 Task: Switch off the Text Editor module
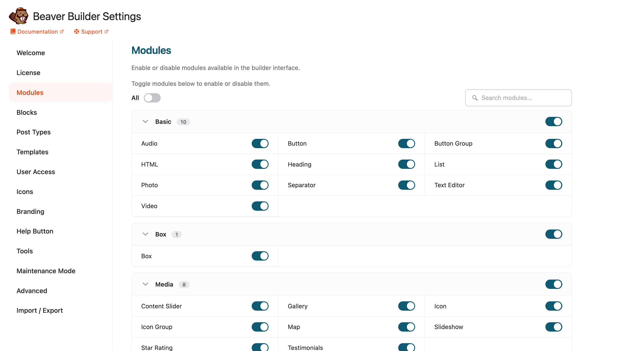553,185
